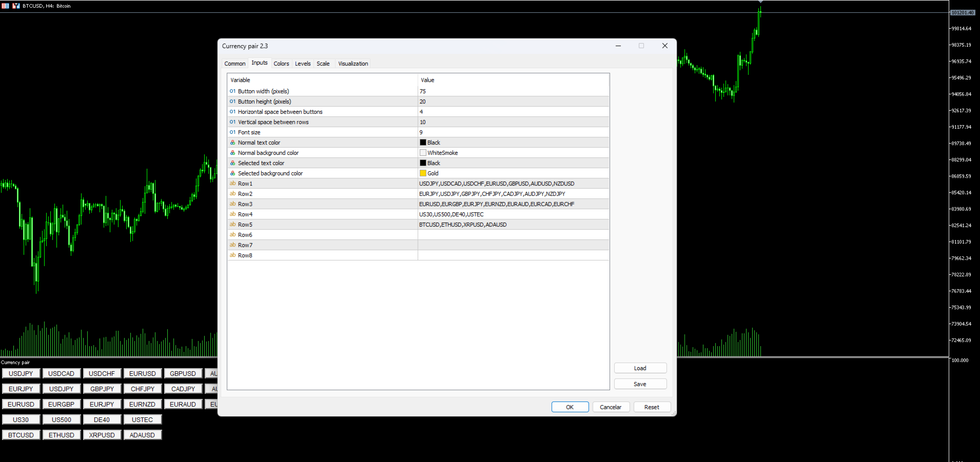980x462 pixels.
Task: Edit the Font size value 9
Action: tap(514, 132)
